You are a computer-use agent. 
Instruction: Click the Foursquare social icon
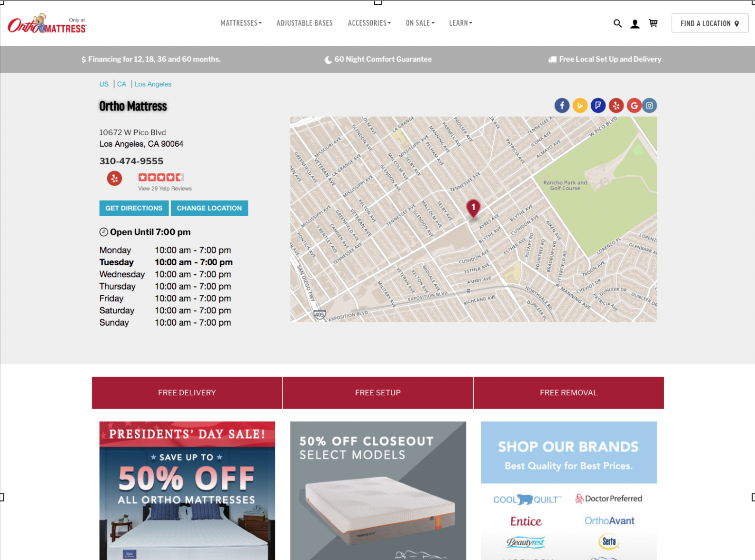tap(598, 105)
